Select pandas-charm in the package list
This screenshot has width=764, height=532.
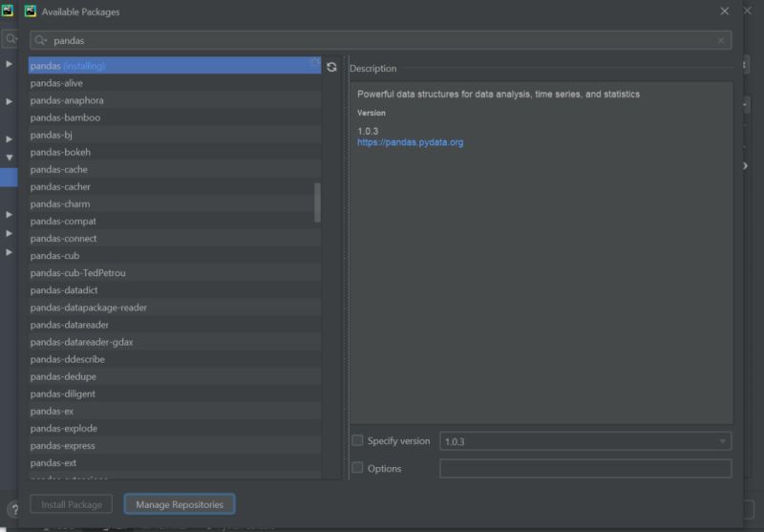point(175,204)
